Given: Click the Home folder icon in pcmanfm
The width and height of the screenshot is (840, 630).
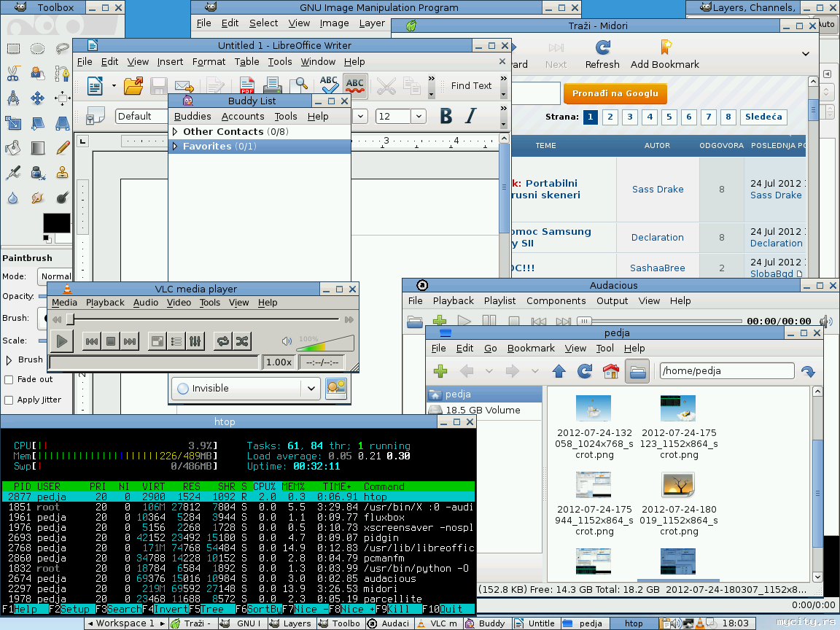Looking at the screenshot, I should [x=611, y=371].
